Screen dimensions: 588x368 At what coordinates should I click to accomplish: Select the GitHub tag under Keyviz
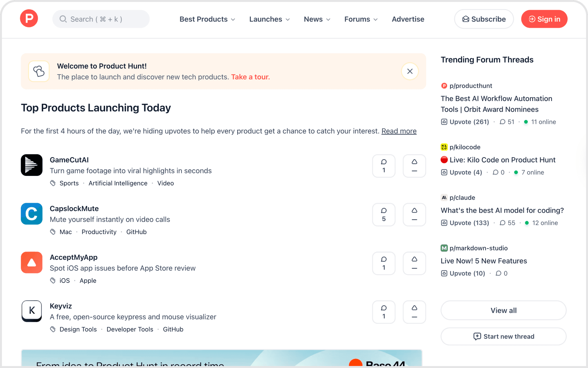click(173, 329)
